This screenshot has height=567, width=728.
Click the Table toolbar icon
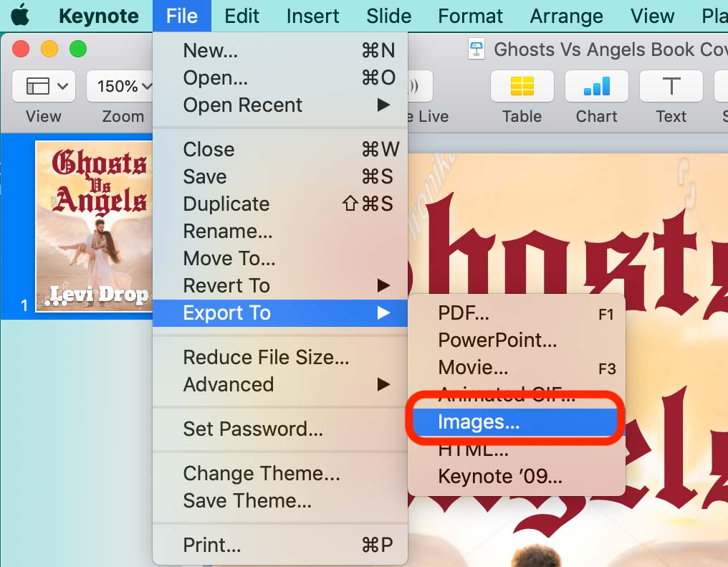[522, 86]
